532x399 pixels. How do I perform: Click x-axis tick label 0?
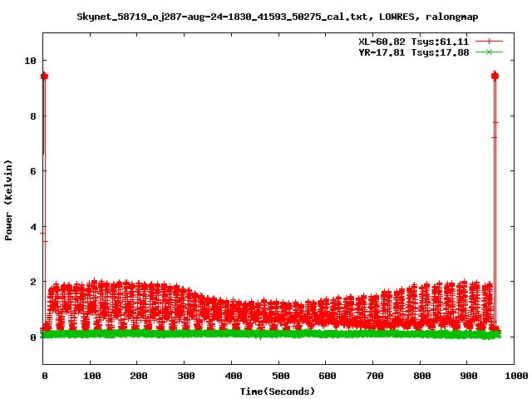point(45,376)
